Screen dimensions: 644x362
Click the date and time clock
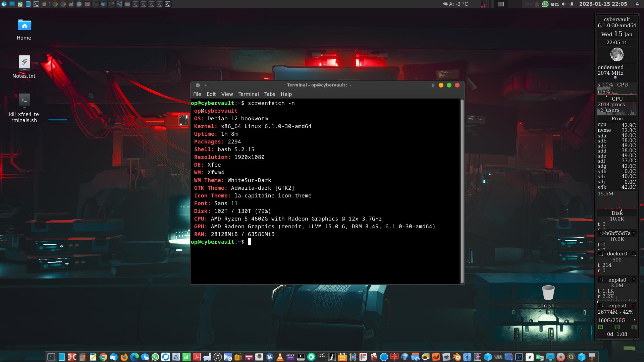coord(603,4)
